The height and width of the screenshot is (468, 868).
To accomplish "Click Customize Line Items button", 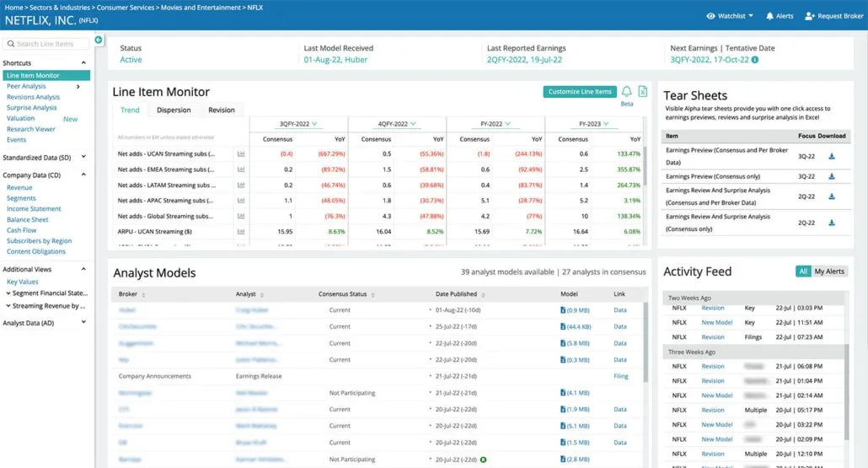I will coord(580,91).
